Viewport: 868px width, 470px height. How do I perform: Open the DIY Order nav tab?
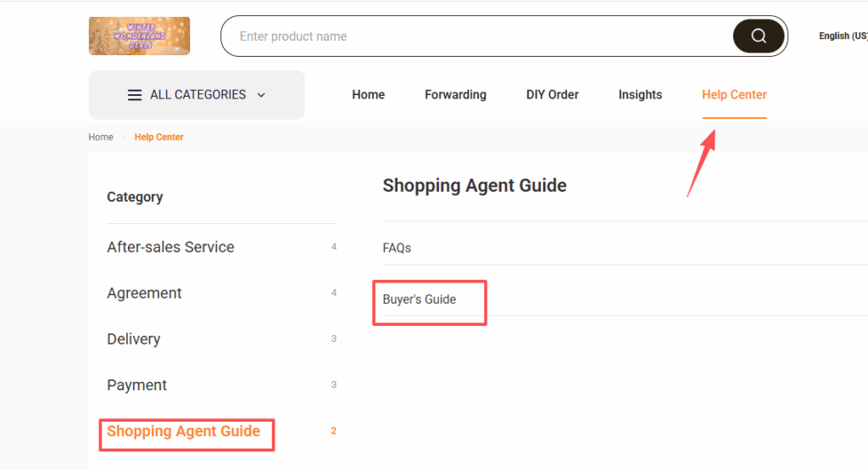click(553, 95)
